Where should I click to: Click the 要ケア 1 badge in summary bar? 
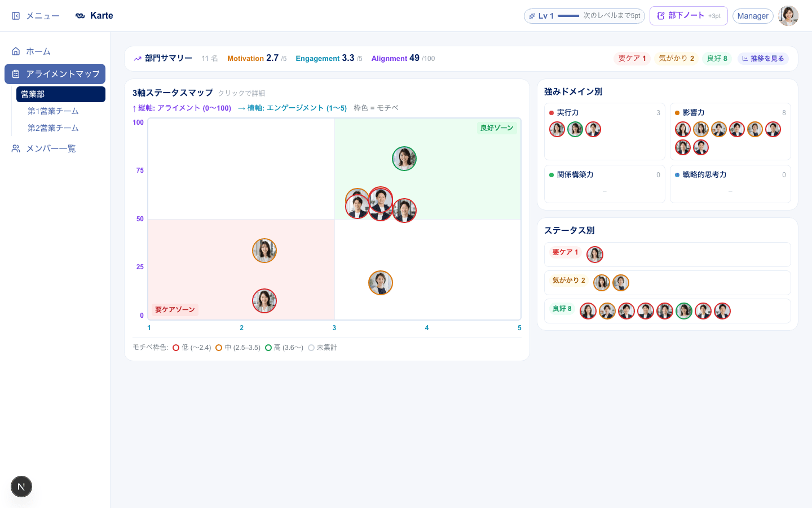tap(632, 59)
